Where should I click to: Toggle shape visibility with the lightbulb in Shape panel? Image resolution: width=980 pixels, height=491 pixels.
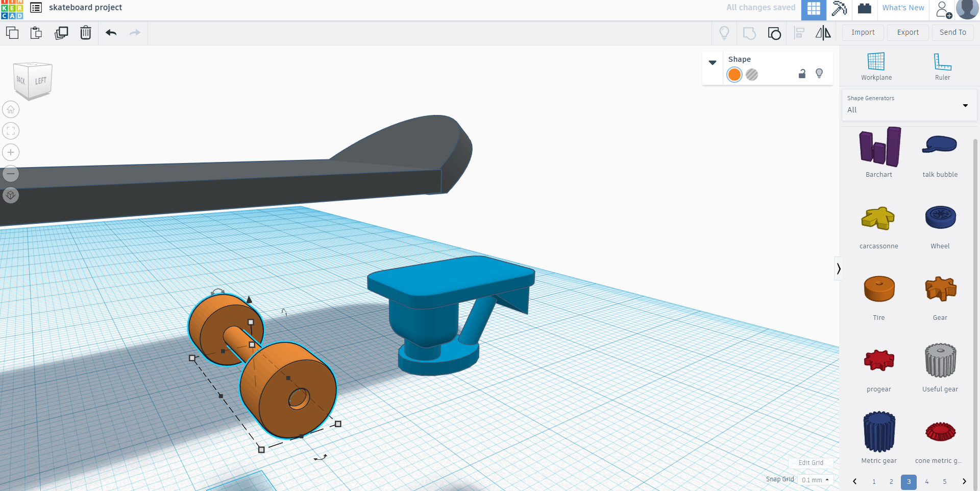(x=819, y=74)
